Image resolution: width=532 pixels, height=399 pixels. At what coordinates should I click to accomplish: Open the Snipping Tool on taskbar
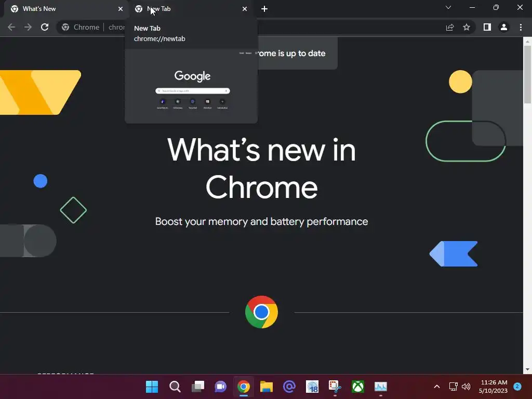point(335,387)
